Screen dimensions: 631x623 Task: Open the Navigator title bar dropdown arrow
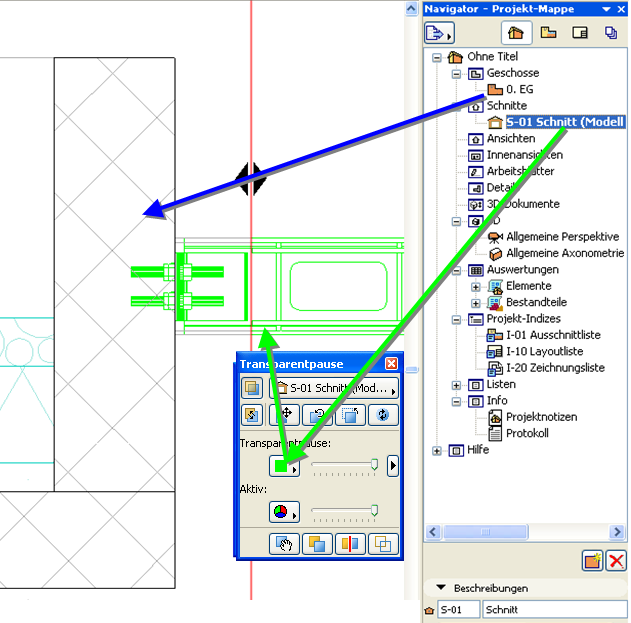point(606,9)
